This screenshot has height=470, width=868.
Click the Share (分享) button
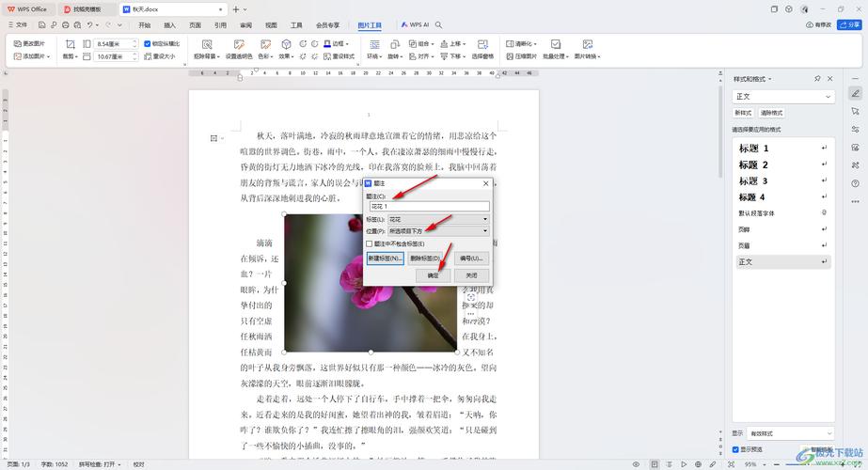850,25
